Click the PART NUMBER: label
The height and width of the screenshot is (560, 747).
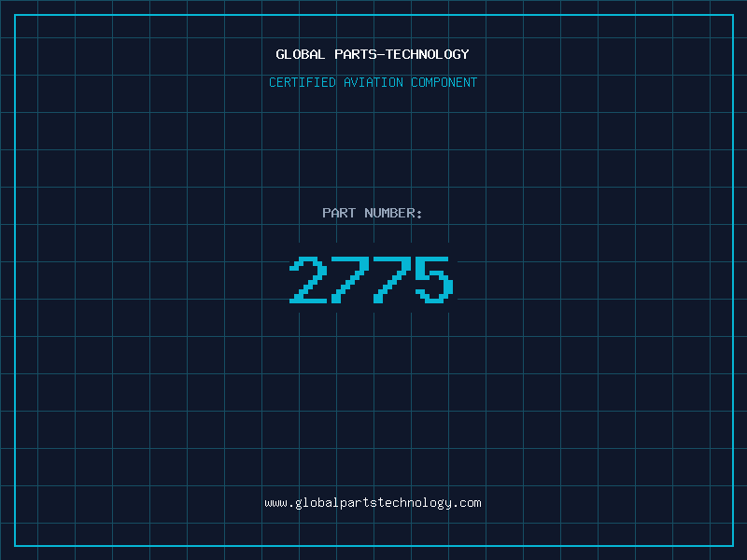[372, 213]
